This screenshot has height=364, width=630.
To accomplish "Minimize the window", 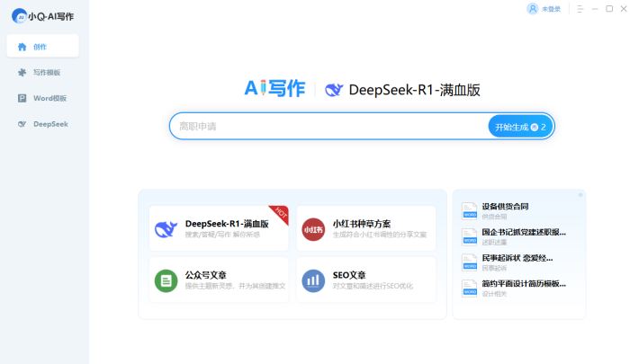I will click(x=595, y=9).
